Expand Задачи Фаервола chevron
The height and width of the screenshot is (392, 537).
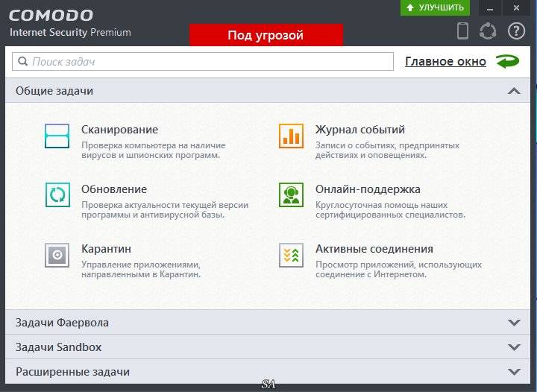(514, 323)
